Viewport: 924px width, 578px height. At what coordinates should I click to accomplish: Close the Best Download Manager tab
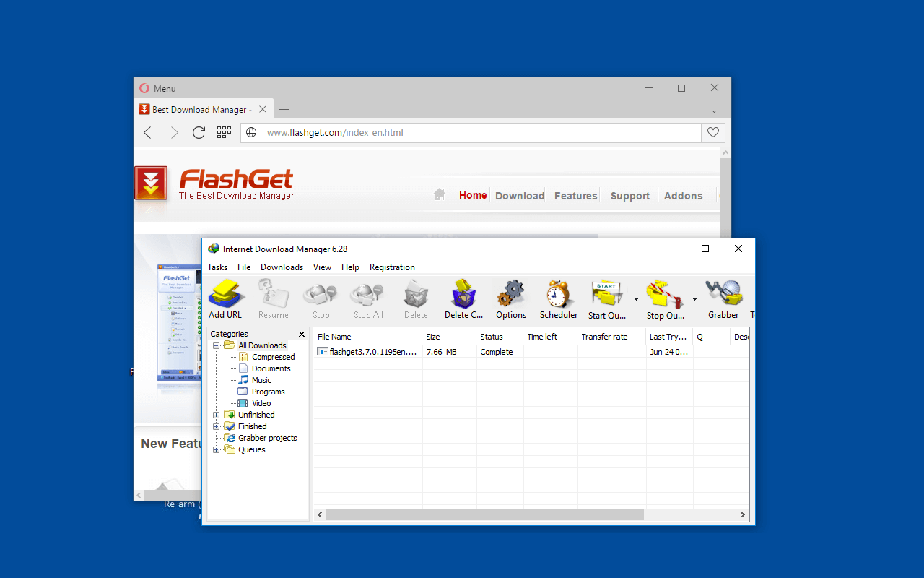263,110
